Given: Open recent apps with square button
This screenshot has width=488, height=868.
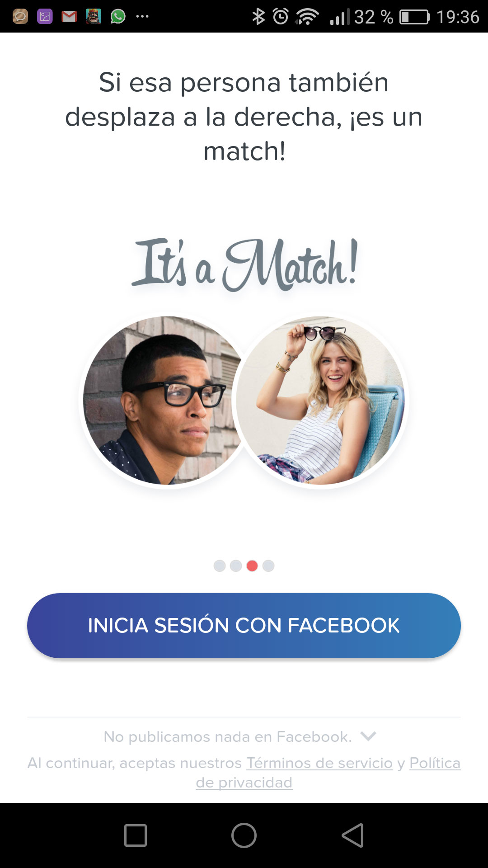Looking at the screenshot, I should coord(136,835).
